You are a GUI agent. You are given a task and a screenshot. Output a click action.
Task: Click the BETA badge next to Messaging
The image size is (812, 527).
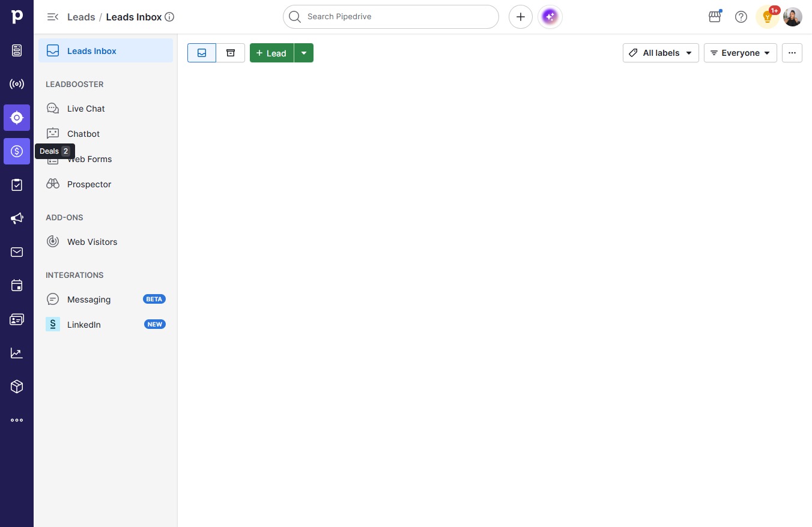(154, 299)
